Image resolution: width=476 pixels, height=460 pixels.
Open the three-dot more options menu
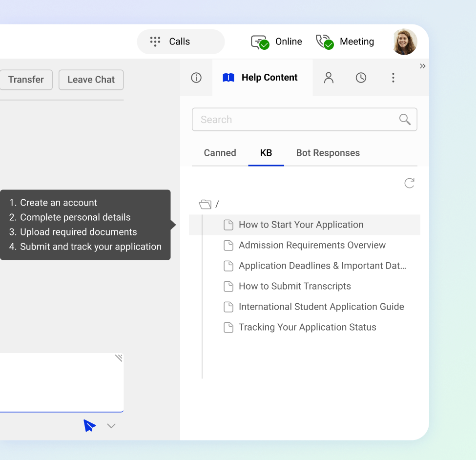[393, 78]
